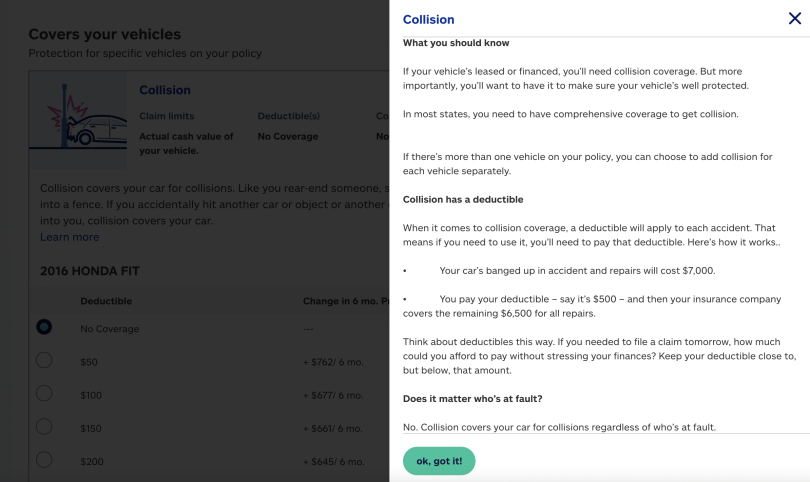This screenshot has height=482, width=810.
Task: Click the 'ok, got it!' button
Action: pyautogui.click(x=439, y=461)
